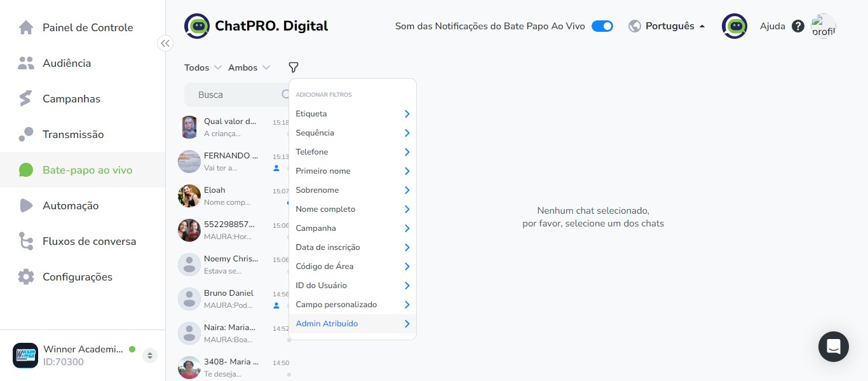This screenshot has height=381, width=868.
Task: Collapse the sidebar with double-chevron button
Action: tap(165, 43)
